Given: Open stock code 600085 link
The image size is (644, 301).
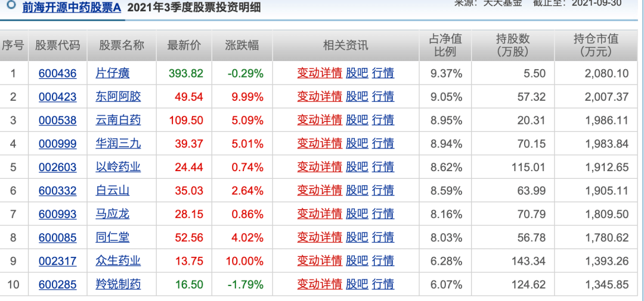Looking at the screenshot, I should (x=57, y=237).
